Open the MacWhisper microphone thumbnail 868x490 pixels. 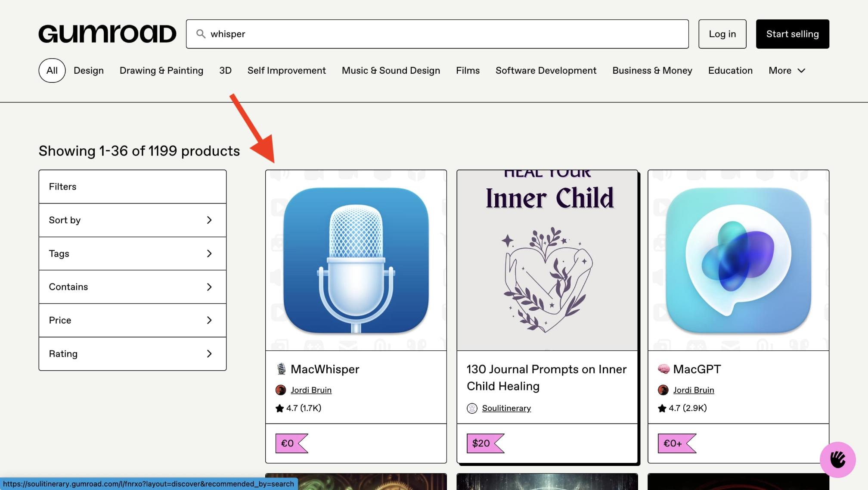pos(356,260)
